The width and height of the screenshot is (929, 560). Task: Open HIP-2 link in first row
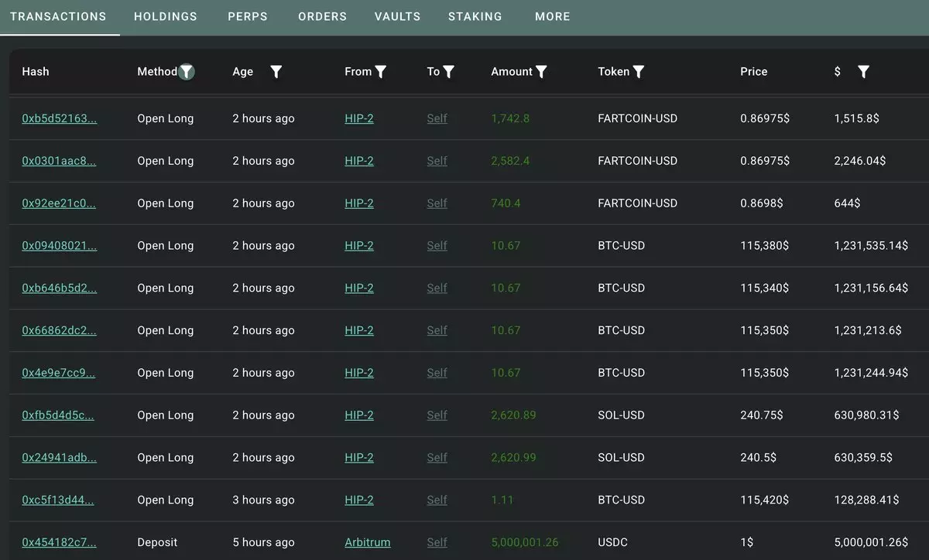click(359, 118)
